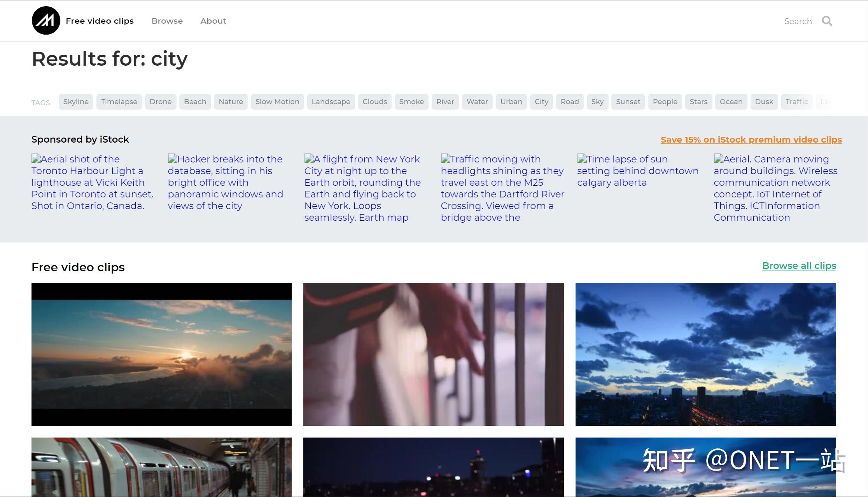The height and width of the screenshot is (497, 868).
Task: Open the subway train video thumbnail
Action: pyautogui.click(x=161, y=466)
